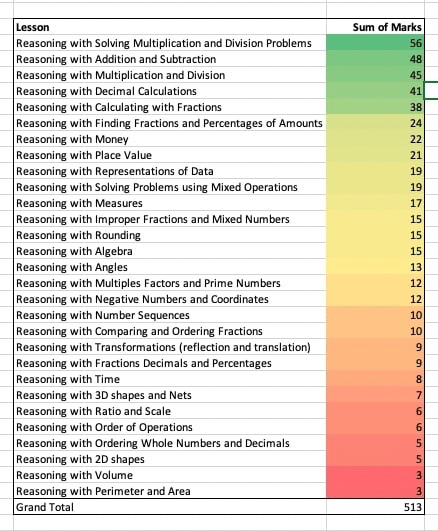Click the green cell showing 56
The height and width of the screenshot is (531, 438).
(375, 43)
